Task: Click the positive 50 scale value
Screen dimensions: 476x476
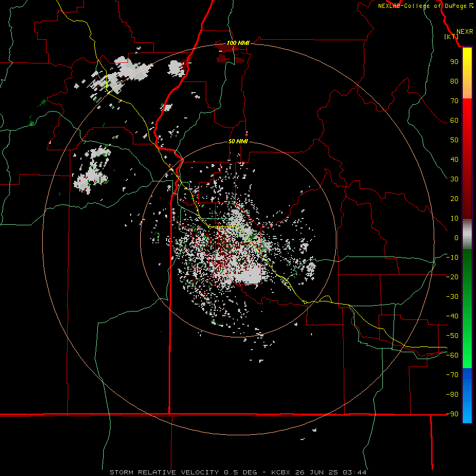Action: tap(454, 140)
